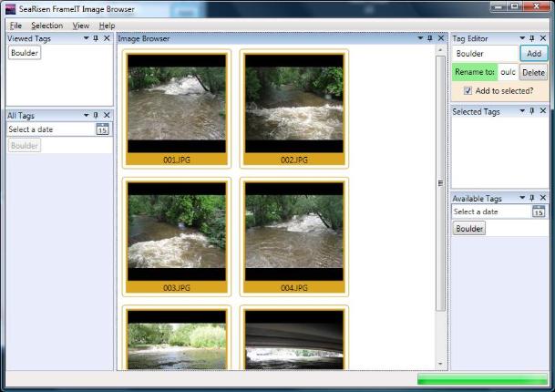The height and width of the screenshot is (392, 555).
Task: Close the Selected Tags panel
Action: coord(542,111)
